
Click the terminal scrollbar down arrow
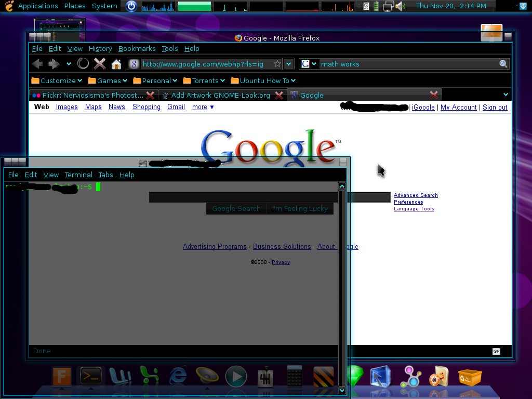pyautogui.click(x=342, y=390)
